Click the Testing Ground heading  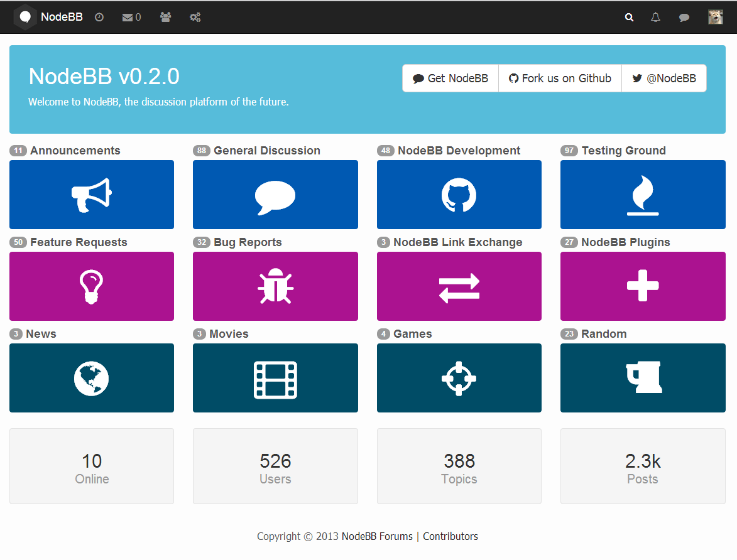point(624,150)
